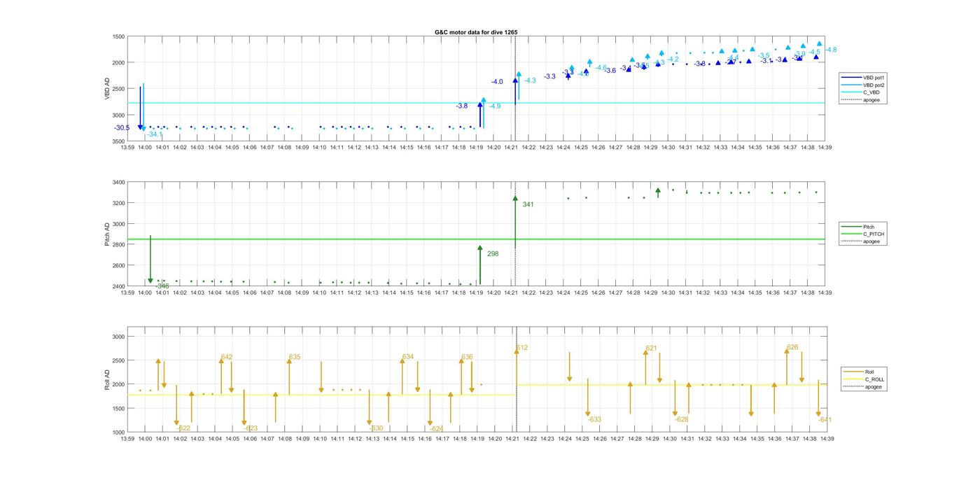Click the "298" pitch data label
Image resolution: width=980 pixels, height=485 pixels.
coord(493,254)
